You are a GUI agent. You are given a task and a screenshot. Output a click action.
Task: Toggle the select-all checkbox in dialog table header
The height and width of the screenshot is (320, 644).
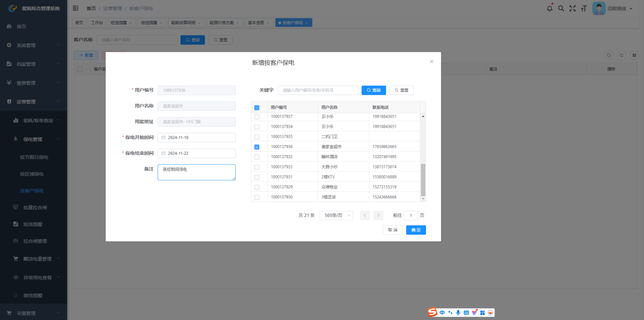tap(257, 107)
